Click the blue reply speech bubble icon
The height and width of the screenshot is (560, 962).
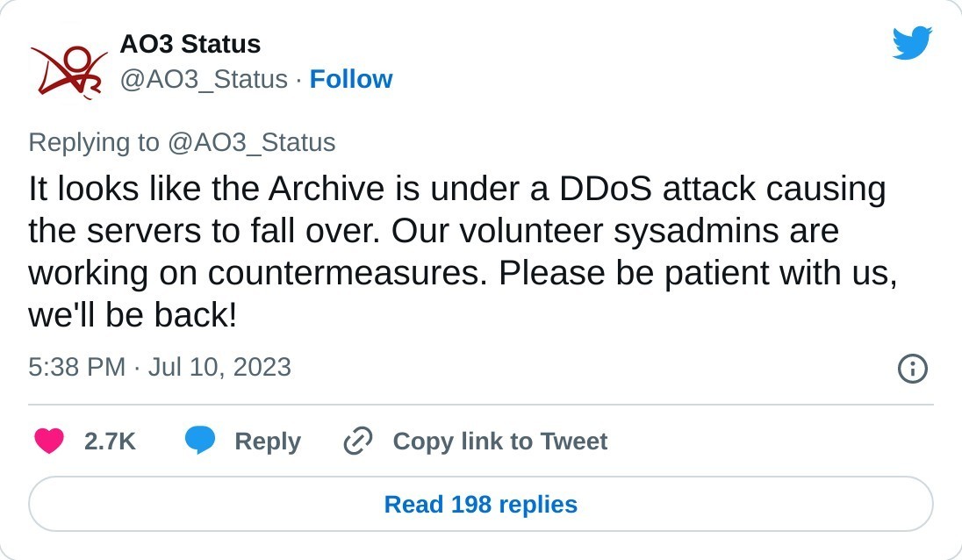200,441
